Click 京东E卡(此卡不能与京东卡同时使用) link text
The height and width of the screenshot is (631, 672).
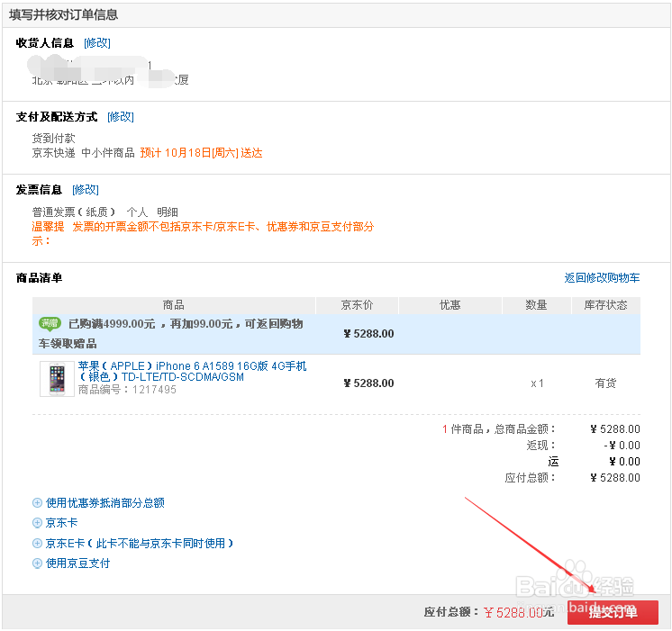click(x=140, y=543)
